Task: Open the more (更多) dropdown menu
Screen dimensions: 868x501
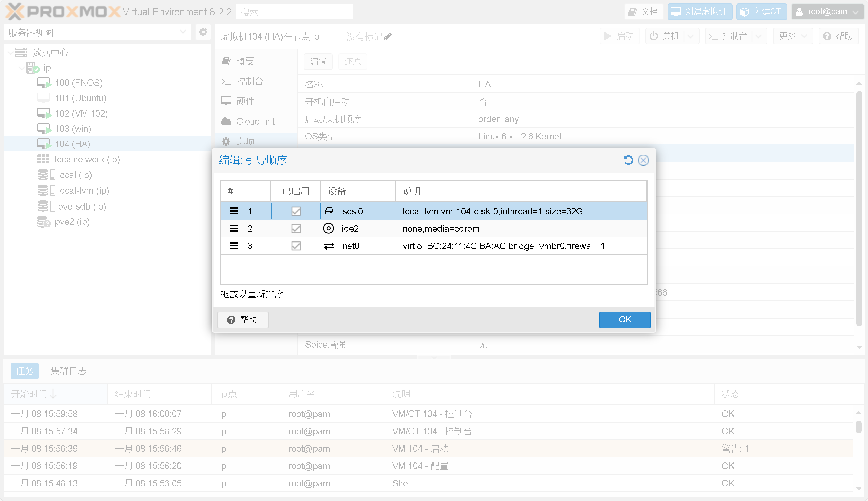Action: click(x=793, y=36)
